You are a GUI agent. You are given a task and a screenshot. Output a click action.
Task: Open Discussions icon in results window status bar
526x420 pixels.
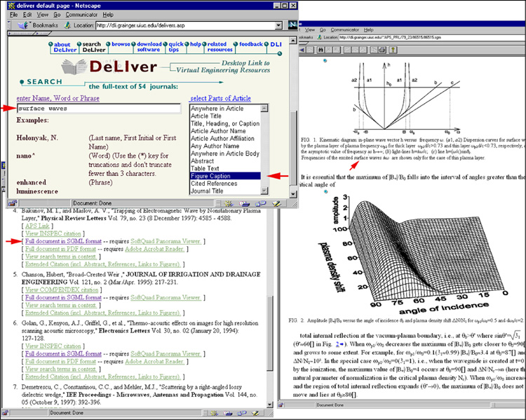coord(241,413)
